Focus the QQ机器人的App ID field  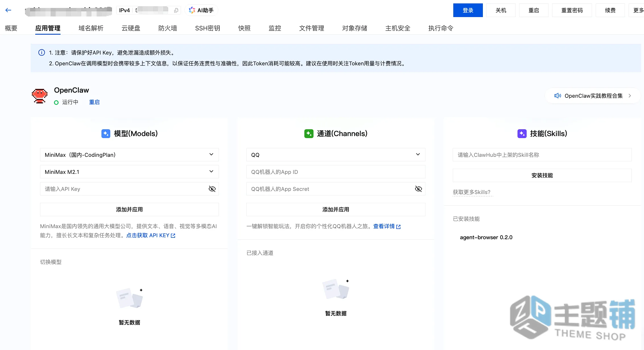tap(336, 172)
